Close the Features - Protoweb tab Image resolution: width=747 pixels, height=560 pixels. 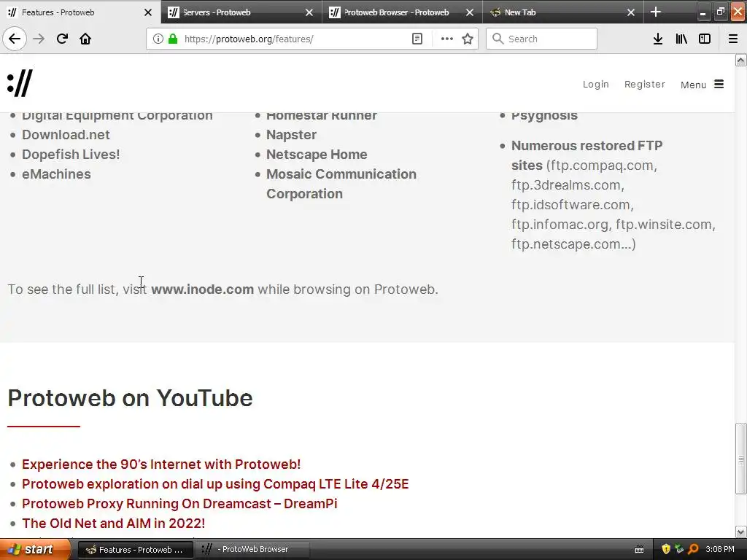point(148,12)
